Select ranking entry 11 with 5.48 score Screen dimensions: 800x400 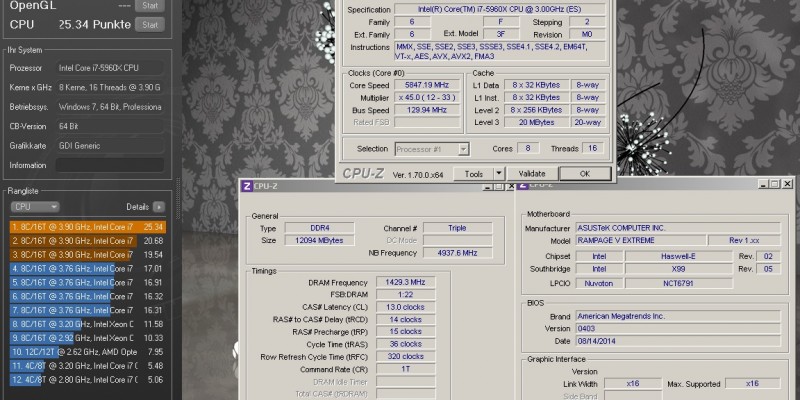click(87, 366)
